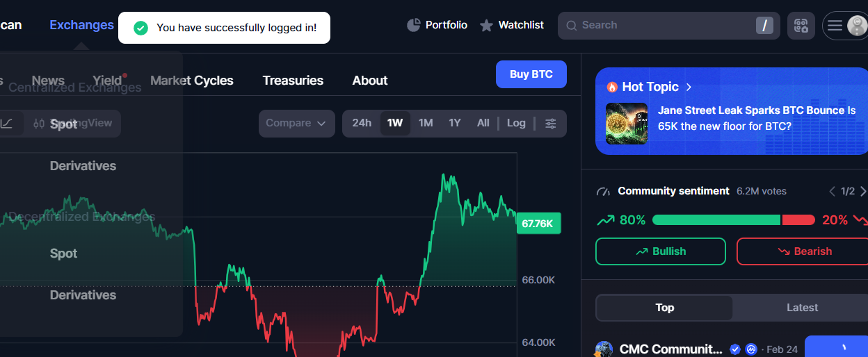Vote Bullish on community sentiment
This screenshot has width=868, height=357.
pyautogui.click(x=660, y=251)
